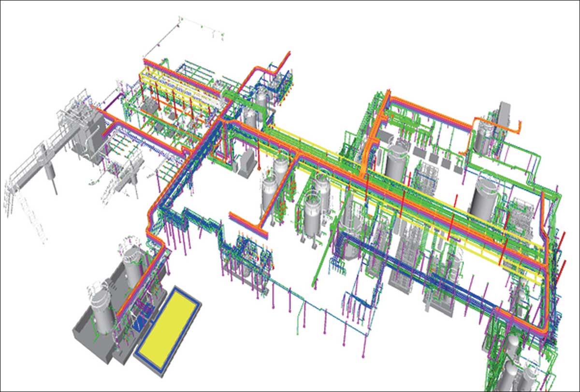This screenshot has width=580, height=392.
Task: Select the gray tank at the top center
Action: [261, 98]
